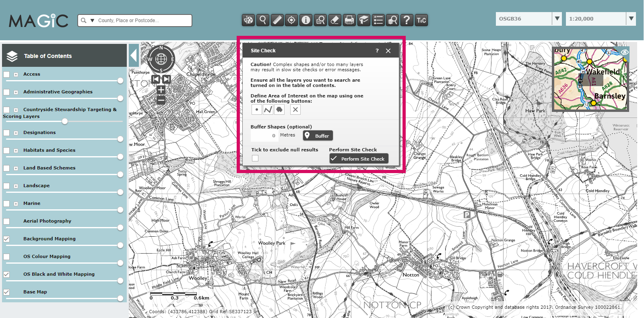Open the map colour palette tool

click(248, 20)
